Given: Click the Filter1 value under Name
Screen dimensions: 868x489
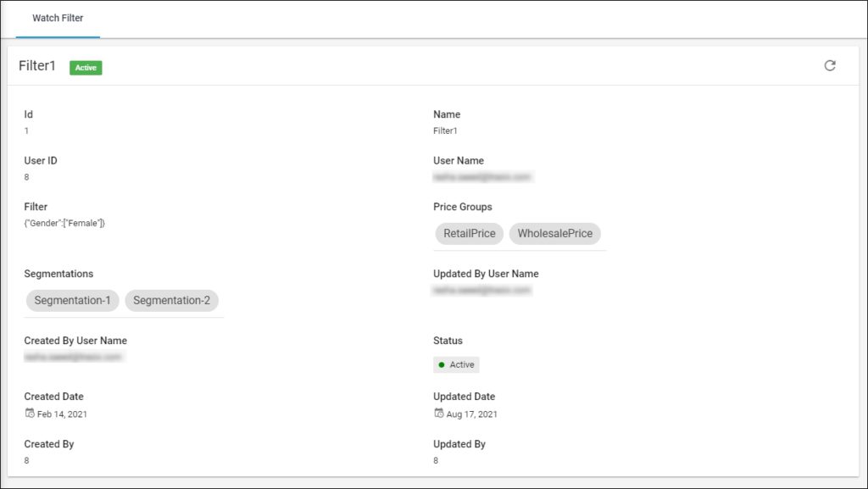Looking at the screenshot, I should (445, 131).
